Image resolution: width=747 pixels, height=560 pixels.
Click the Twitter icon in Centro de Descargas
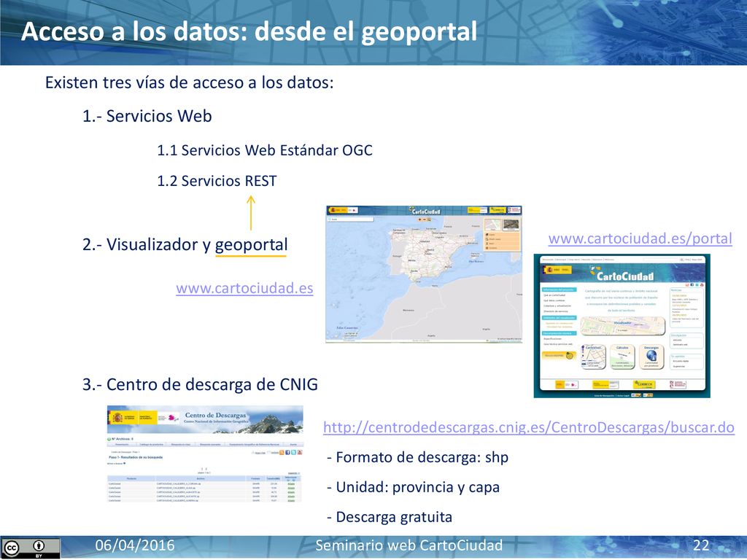[x=293, y=452]
